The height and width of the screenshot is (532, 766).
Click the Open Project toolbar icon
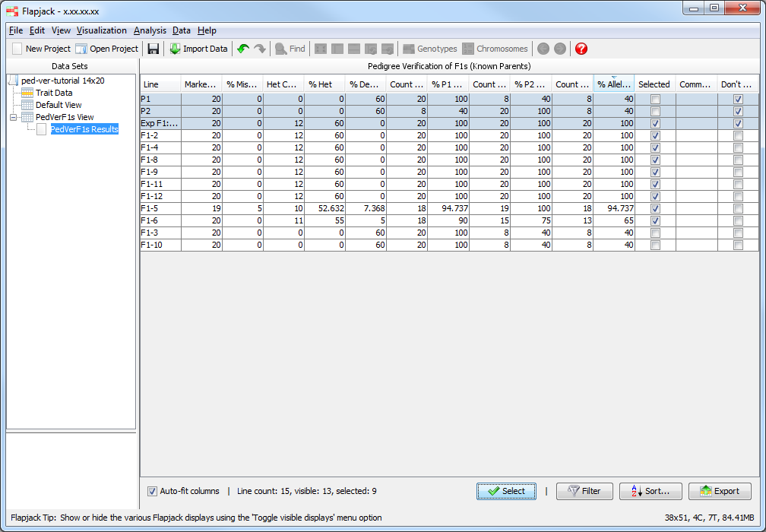tap(81, 49)
